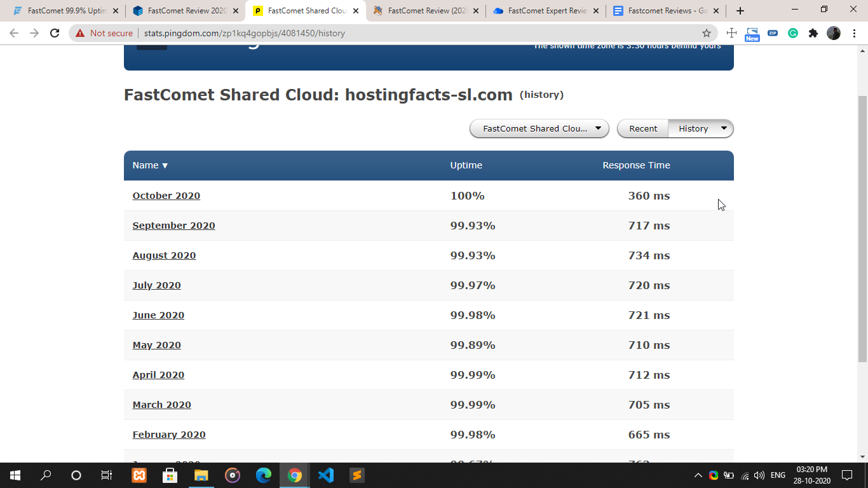Open the volume control

(759, 475)
